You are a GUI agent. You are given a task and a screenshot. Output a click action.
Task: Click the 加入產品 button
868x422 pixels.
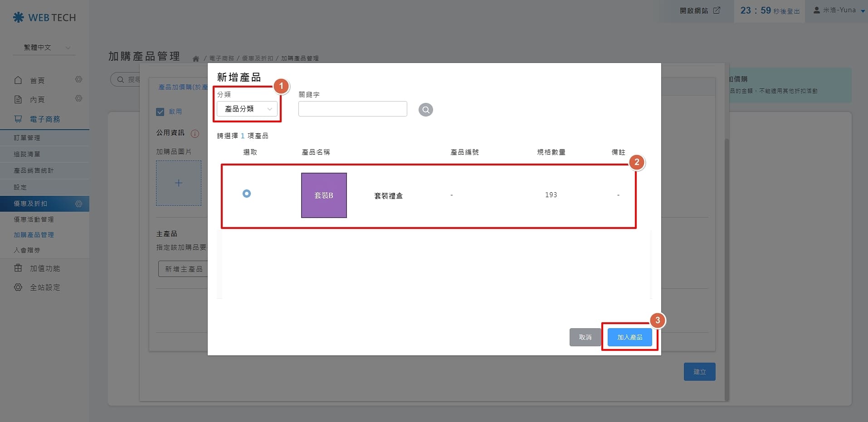629,337
